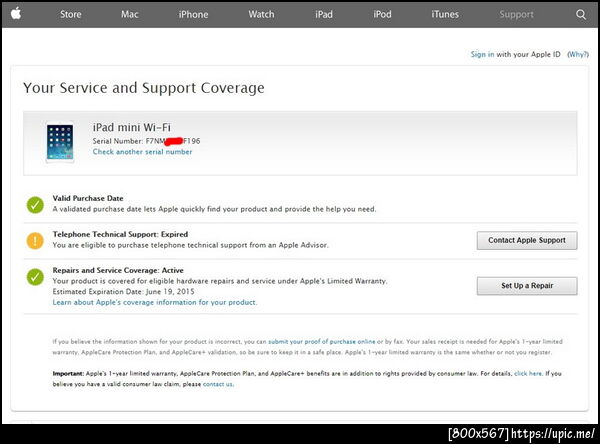Click Set Up a Repair button

(527, 286)
